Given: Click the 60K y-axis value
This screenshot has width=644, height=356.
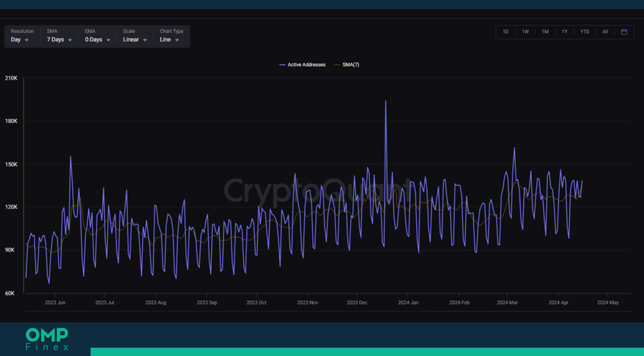Looking at the screenshot, I should coord(10,293).
